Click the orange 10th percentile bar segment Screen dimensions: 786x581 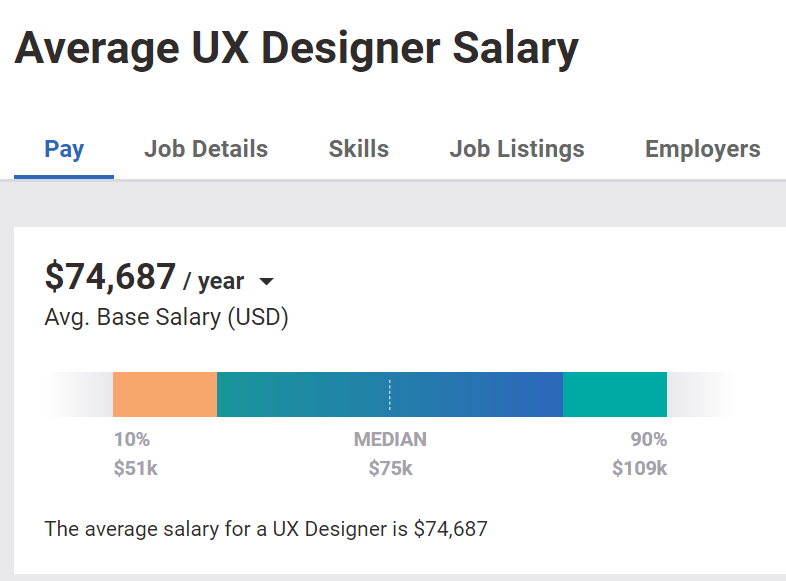165,394
